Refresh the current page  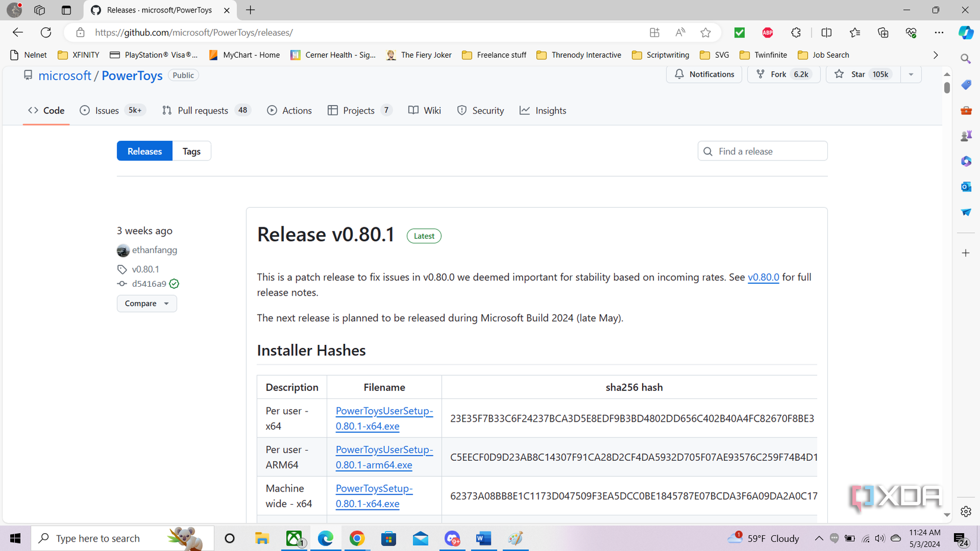(46, 33)
